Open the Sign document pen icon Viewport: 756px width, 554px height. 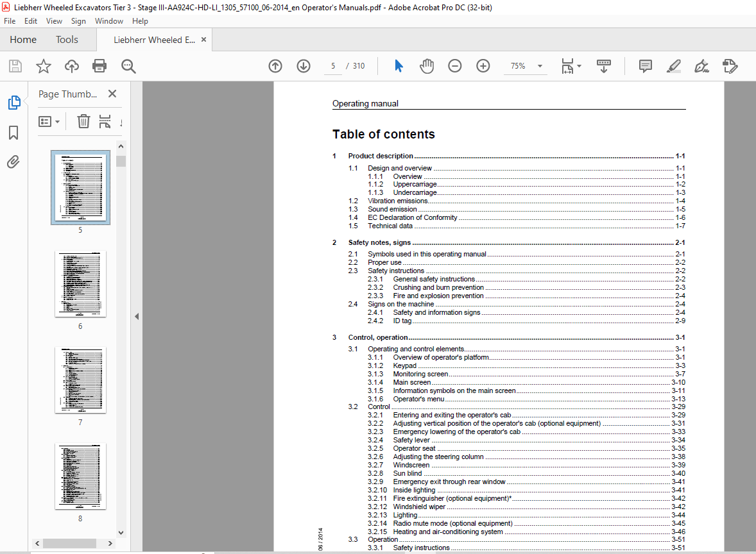click(x=701, y=66)
